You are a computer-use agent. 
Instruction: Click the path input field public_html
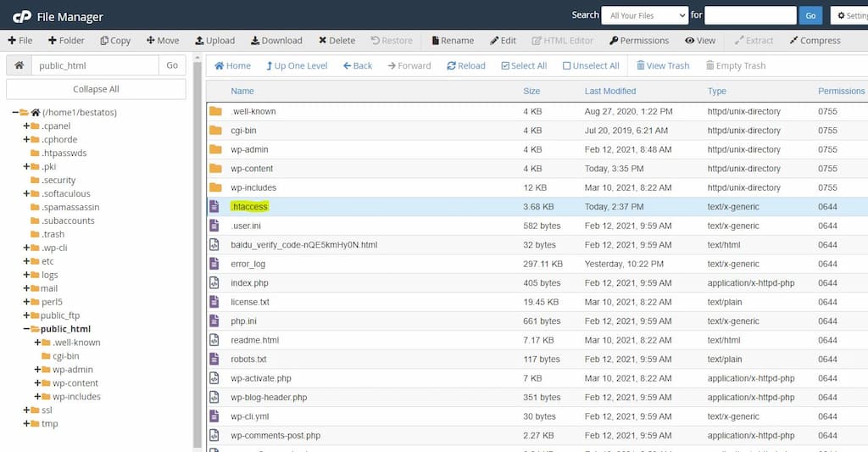(95, 65)
